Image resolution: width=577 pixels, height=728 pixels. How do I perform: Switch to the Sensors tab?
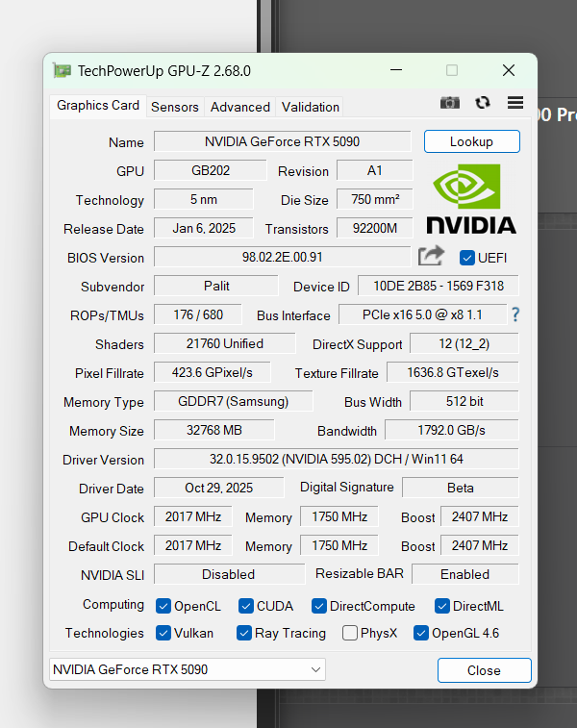pos(175,107)
